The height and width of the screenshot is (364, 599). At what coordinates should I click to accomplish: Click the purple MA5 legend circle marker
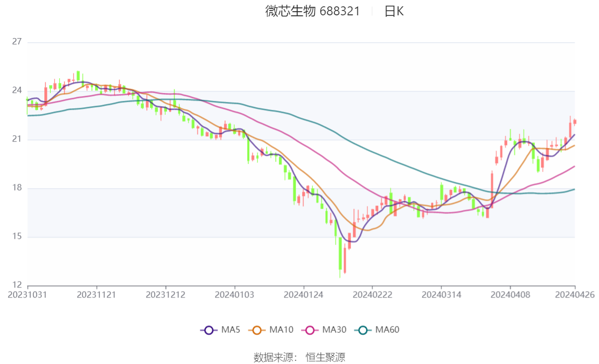pyautogui.click(x=209, y=330)
